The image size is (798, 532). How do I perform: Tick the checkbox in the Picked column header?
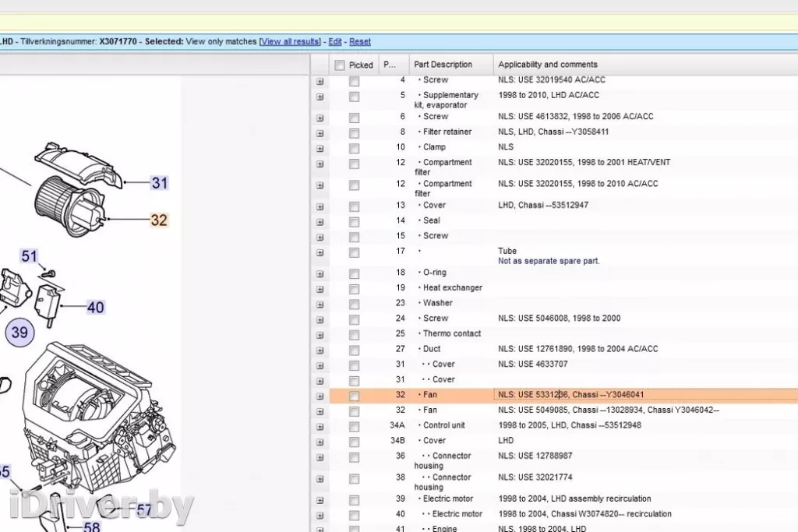click(340, 65)
